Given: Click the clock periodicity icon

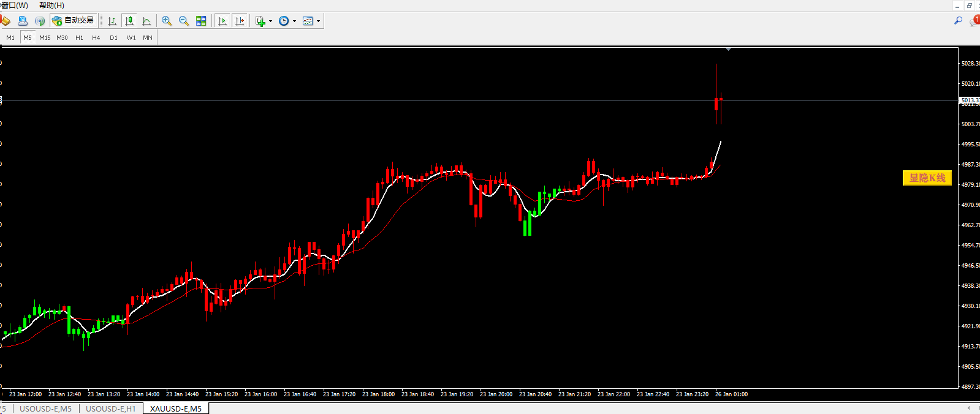Looking at the screenshot, I should [284, 21].
